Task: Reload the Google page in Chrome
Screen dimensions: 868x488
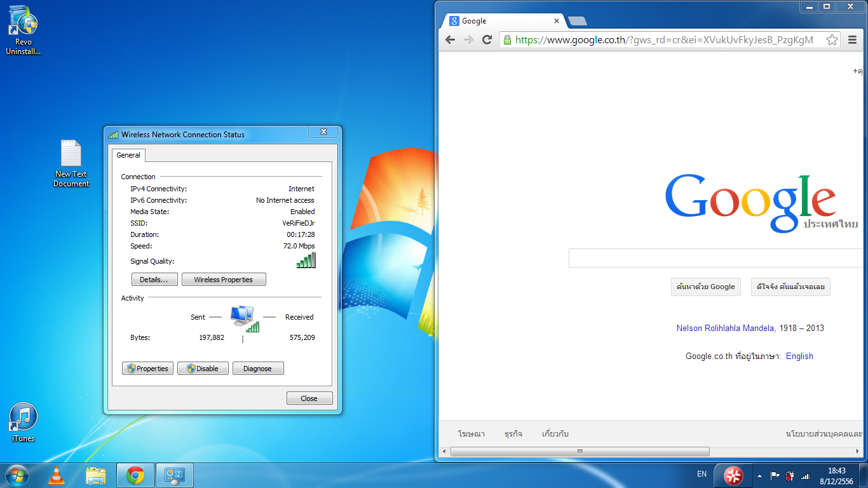Action: click(487, 39)
